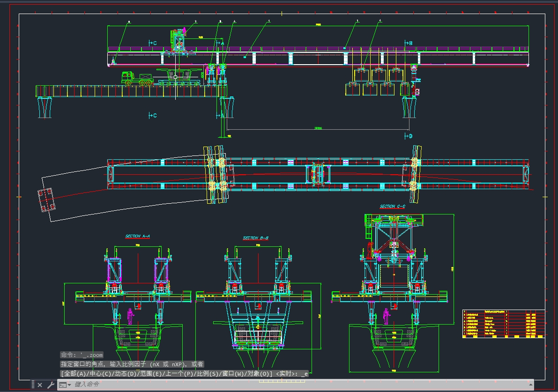Click the 全部(A) zoom option text
Screen dimensions: 558x392
click(x=74, y=374)
